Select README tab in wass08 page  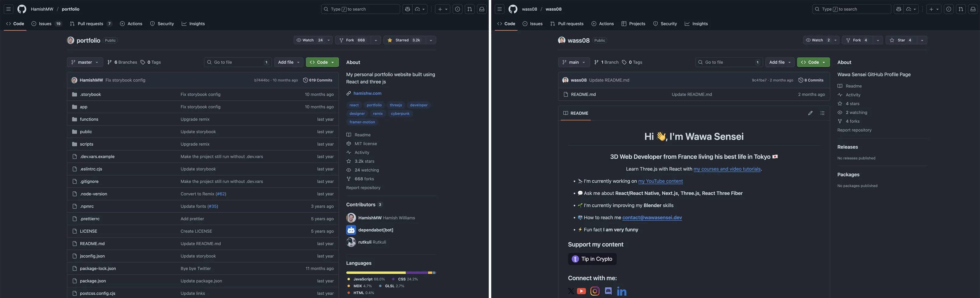576,113
